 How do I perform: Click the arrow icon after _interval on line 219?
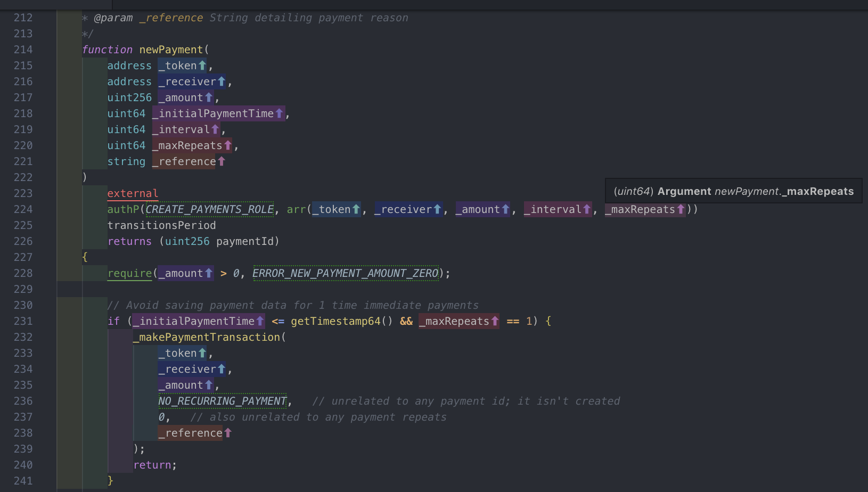click(x=215, y=129)
